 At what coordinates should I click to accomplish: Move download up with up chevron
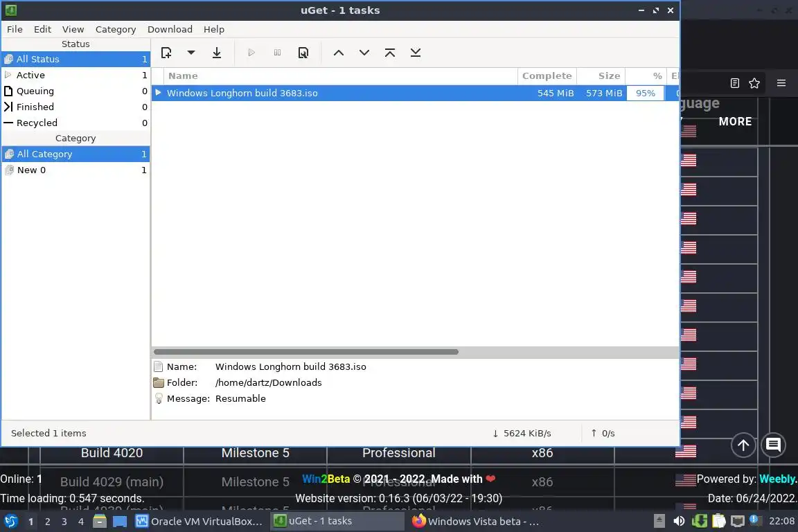[339, 53]
